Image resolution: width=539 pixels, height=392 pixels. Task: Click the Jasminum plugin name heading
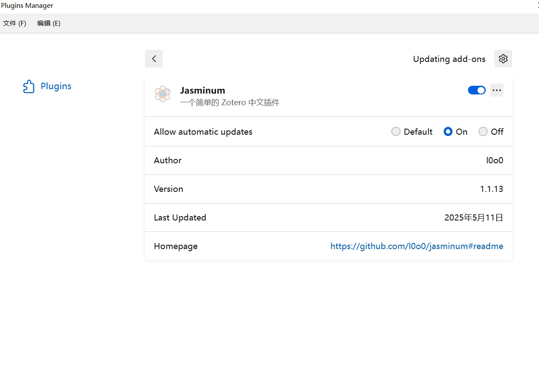click(x=203, y=91)
